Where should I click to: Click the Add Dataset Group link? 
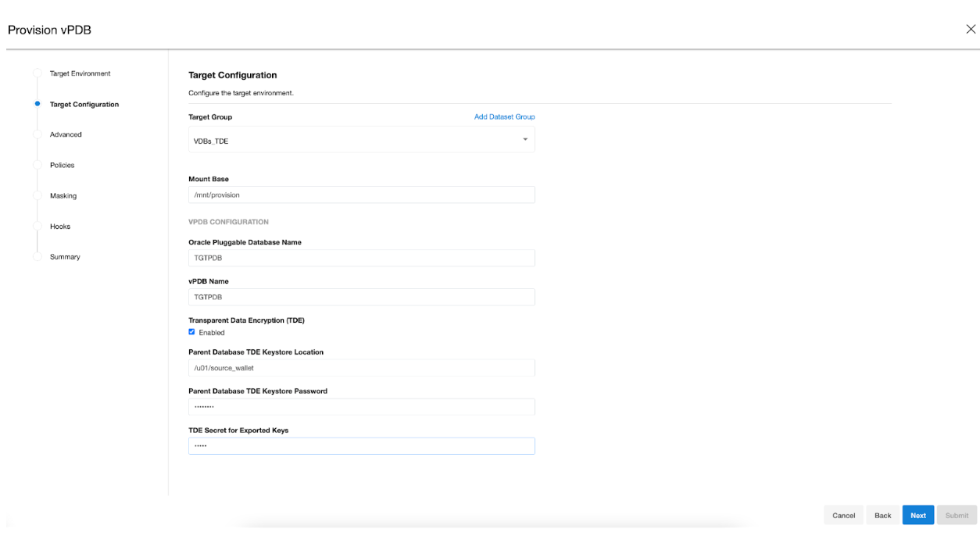[x=504, y=117]
